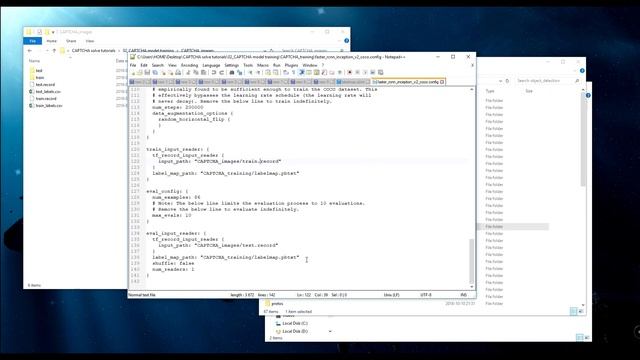Image resolution: width=640 pixels, height=360 pixels.
Task: Click the Copy icon in Notepad++ toolbar
Action: coord(196,72)
